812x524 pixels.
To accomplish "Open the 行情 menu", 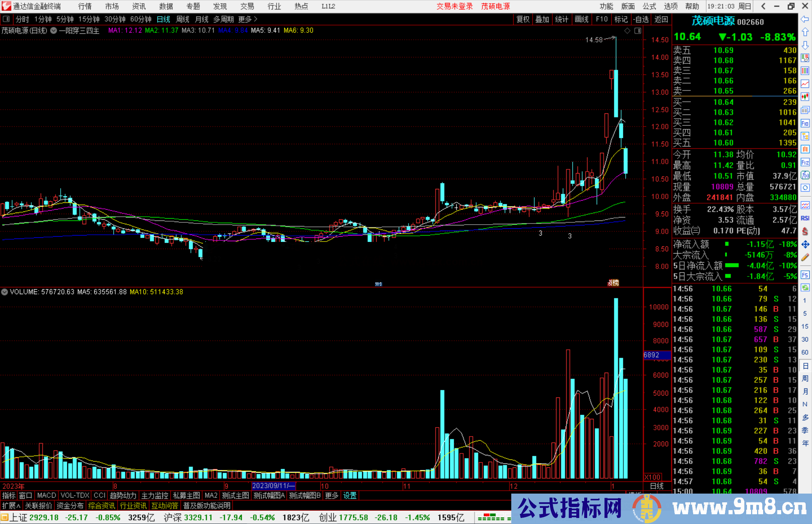I will coord(85,6).
